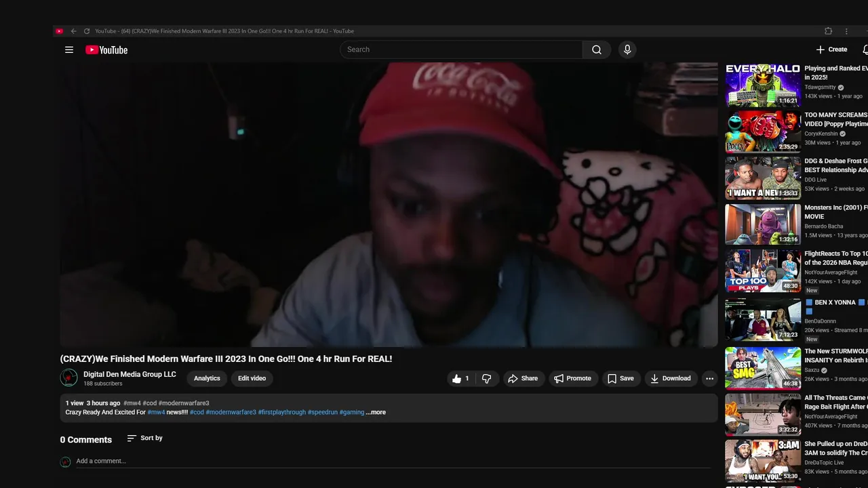Open All The Threats Came video thumbnail
Image resolution: width=868 pixels, height=488 pixels.
[763, 415]
